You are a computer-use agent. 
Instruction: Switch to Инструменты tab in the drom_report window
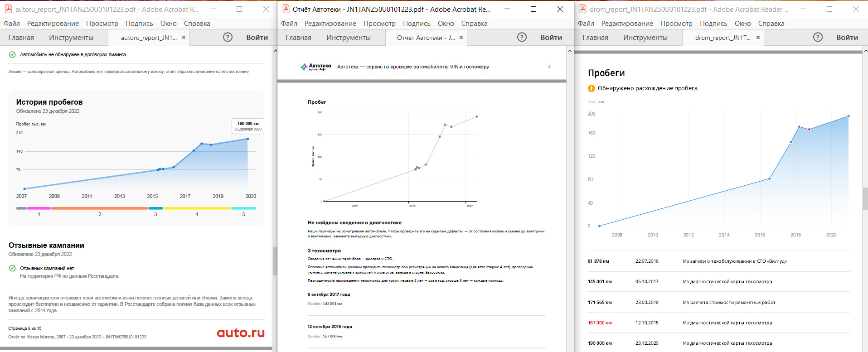[x=645, y=38]
